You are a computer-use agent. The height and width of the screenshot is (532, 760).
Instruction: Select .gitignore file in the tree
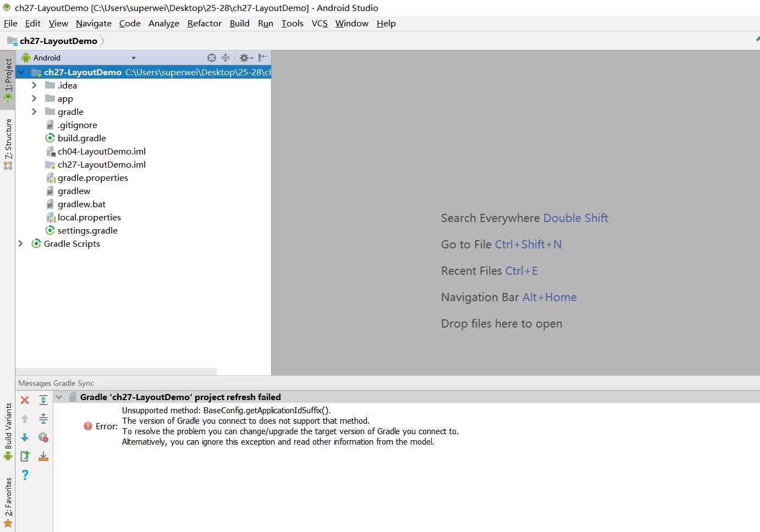coord(78,125)
